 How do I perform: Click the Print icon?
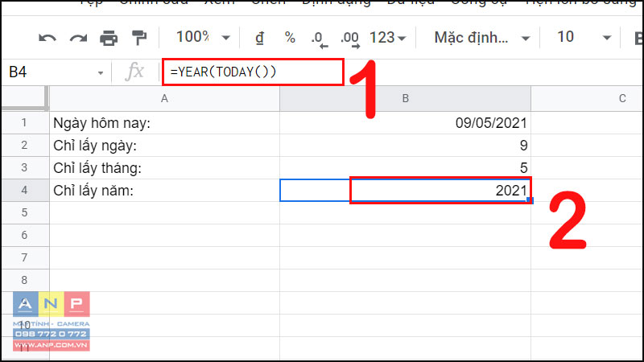click(109, 38)
